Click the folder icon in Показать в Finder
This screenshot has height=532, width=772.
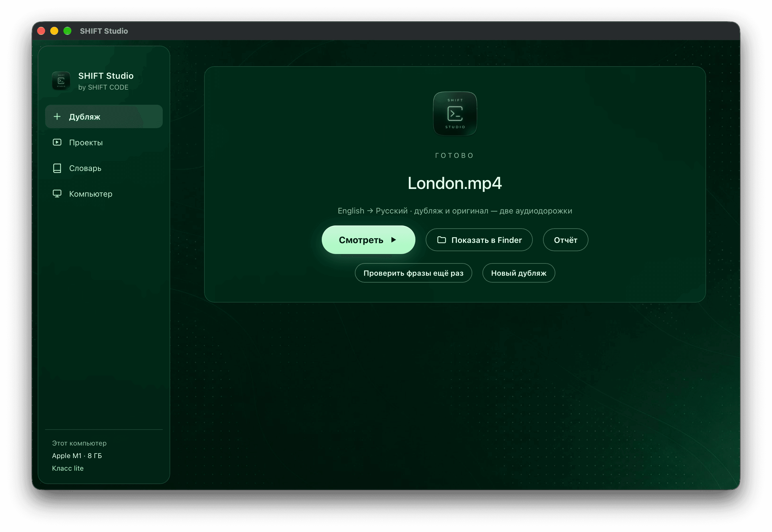[441, 240]
